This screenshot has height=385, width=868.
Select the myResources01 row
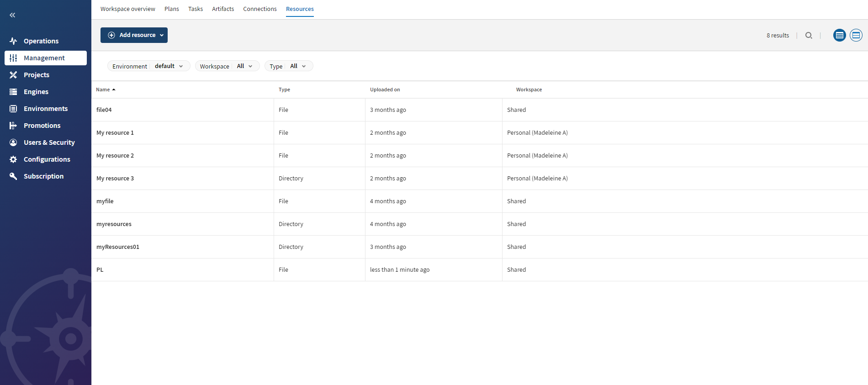tap(118, 247)
